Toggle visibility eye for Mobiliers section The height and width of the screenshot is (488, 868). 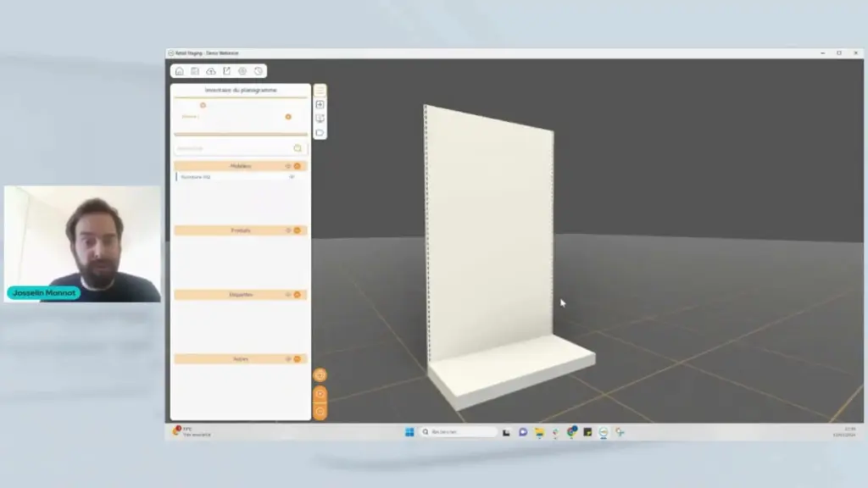(x=288, y=166)
